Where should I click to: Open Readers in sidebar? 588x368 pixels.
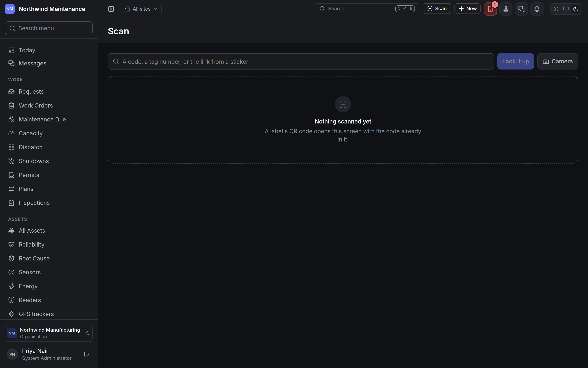tap(49, 300)
